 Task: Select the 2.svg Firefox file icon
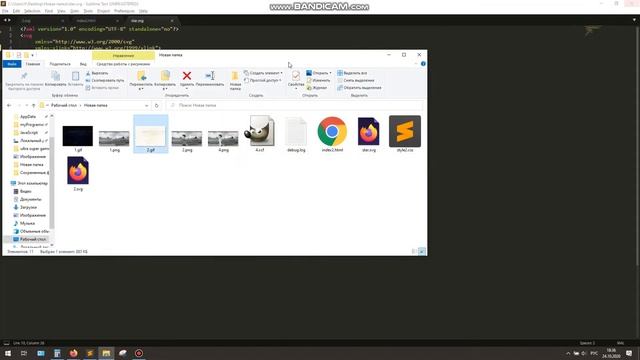pyautogui.click(x=78, y=171)
